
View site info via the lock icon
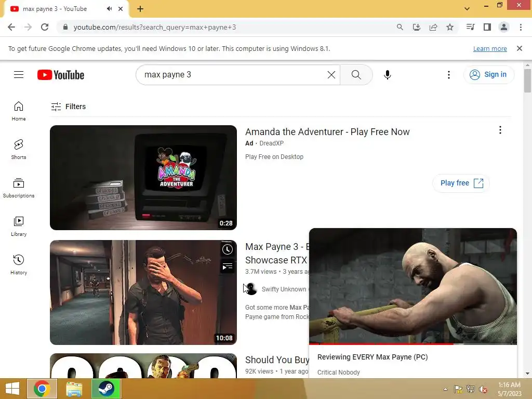click(x=65, y=27)
